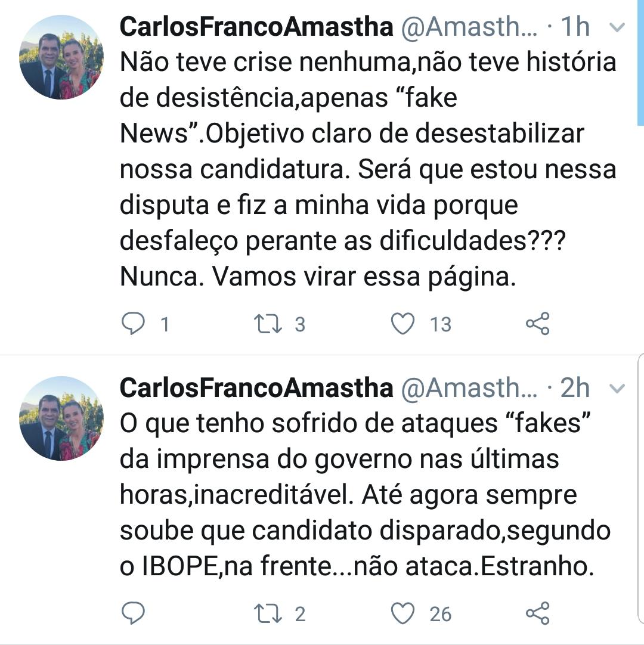This screenshot has height=645, width=644.
Task: Tap @Amasth handle on the 1h tweet
Action: click(x=469, y=27)
